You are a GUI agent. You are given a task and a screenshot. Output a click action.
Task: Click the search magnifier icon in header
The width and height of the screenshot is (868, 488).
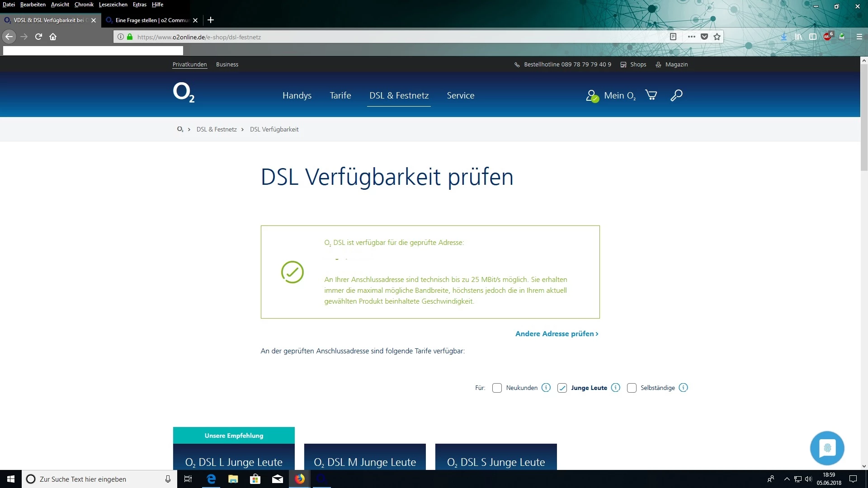click(x=676, y=95)
